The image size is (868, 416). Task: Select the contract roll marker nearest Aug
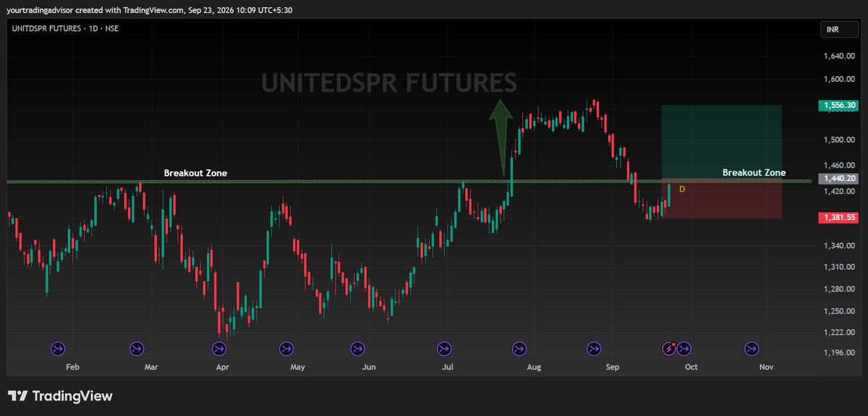[519, 349]
